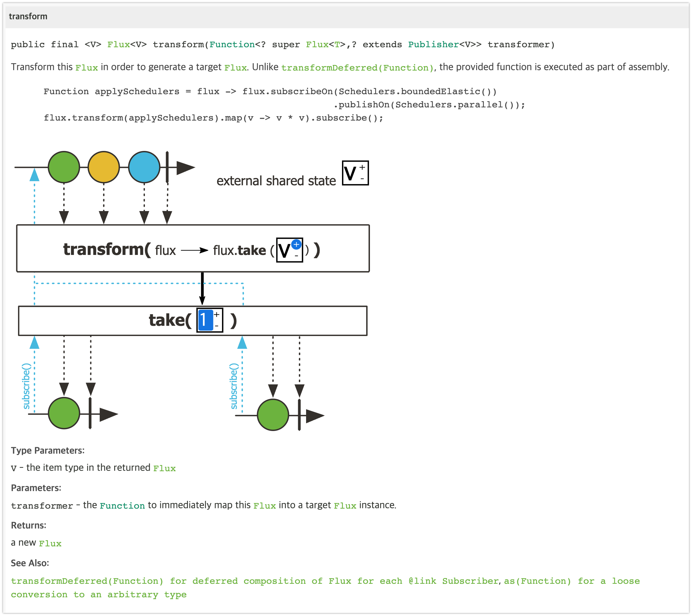Click the Flux return type link in signature
692x616 pixels.
point(119,45)
